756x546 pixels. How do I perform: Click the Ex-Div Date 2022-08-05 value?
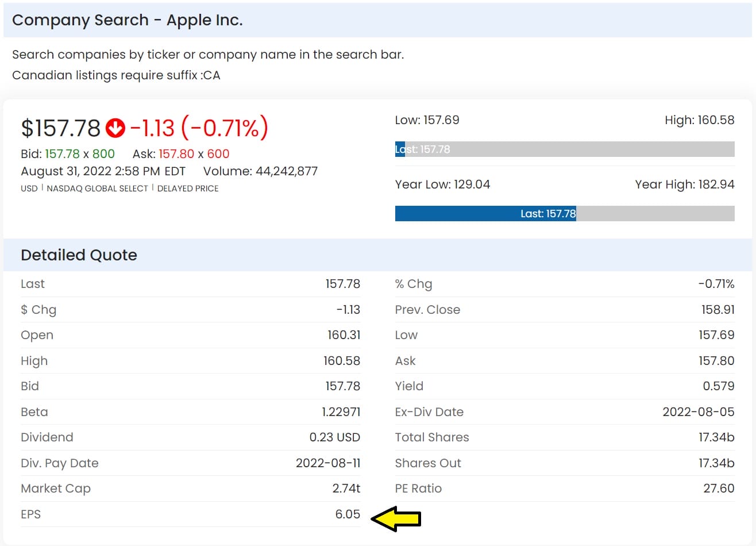698,412
